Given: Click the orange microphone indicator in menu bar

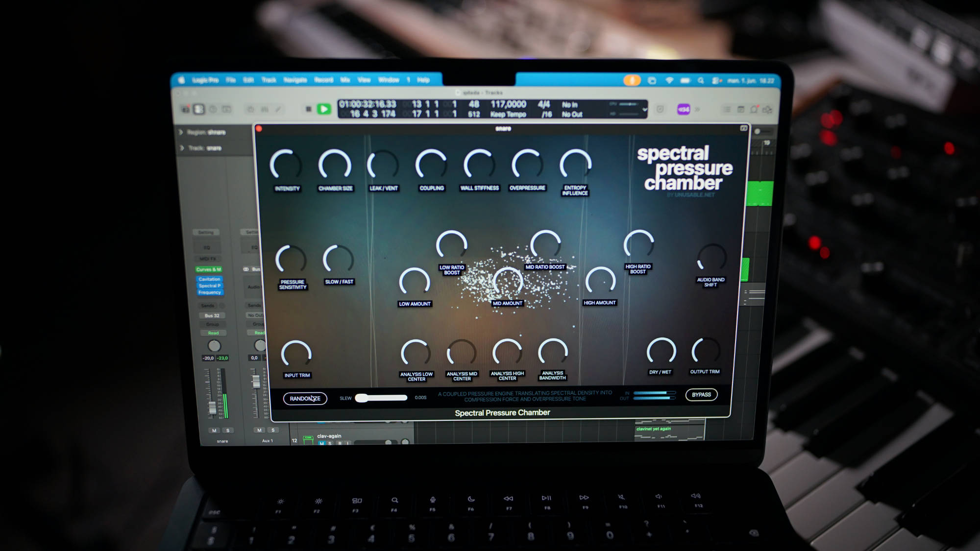Looking at the screenshot, I should pyautogui.click(x=632, y=80).
